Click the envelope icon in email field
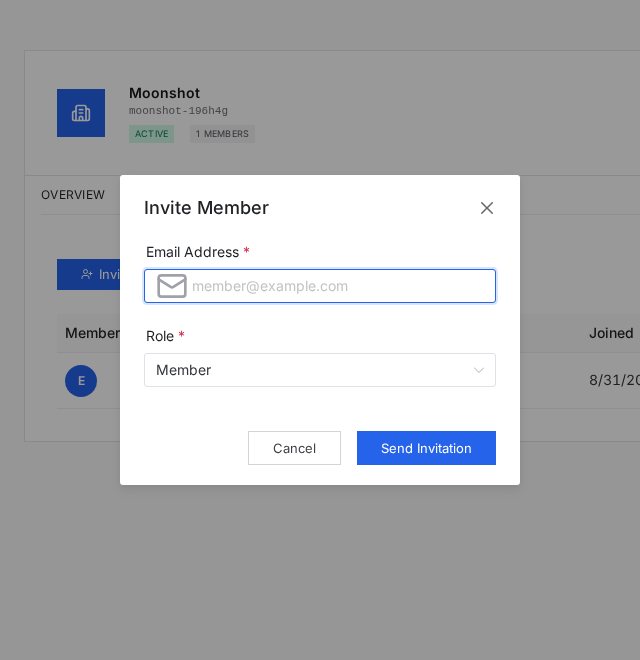This screenshot has height=660, width=640. (x=172, y=286)
